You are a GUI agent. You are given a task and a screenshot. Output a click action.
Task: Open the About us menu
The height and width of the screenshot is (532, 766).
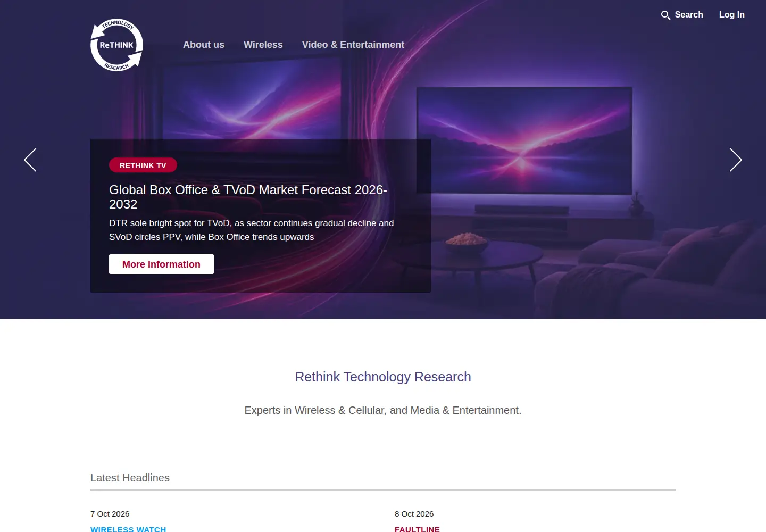204,45
